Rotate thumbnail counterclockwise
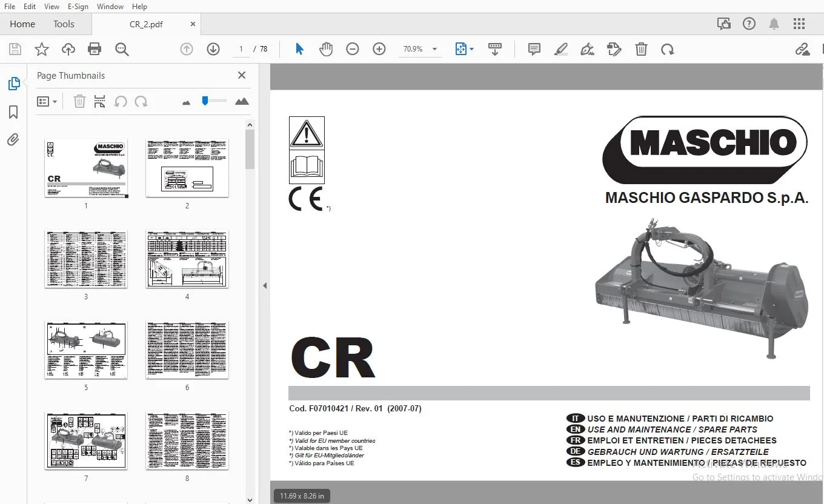This screenshot has height=504, width=824. (121, 101)
